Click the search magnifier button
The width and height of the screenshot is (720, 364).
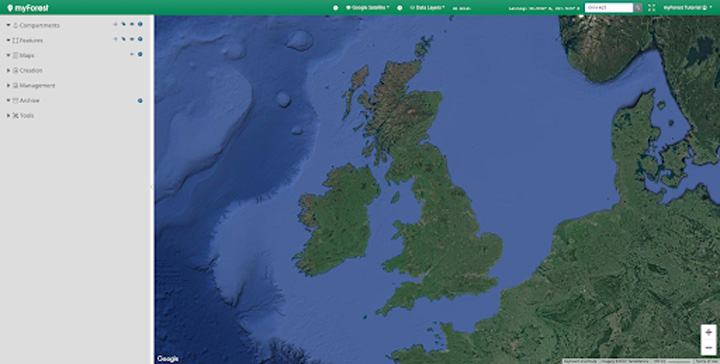(638, 8)
